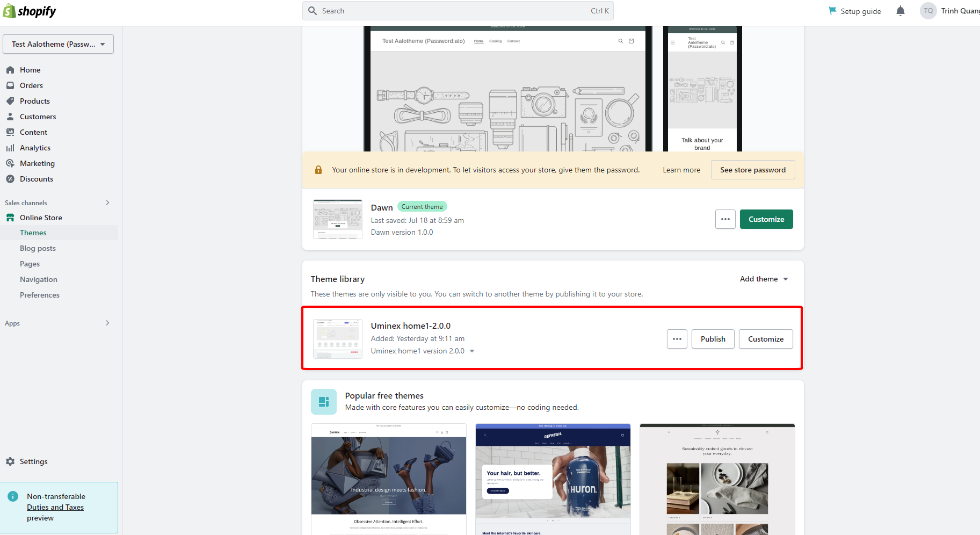Image resolution: width=980 pixels, height=535 pixels.
Task: Open more actions for Dawn theme
Action: [x=725, y=219]
